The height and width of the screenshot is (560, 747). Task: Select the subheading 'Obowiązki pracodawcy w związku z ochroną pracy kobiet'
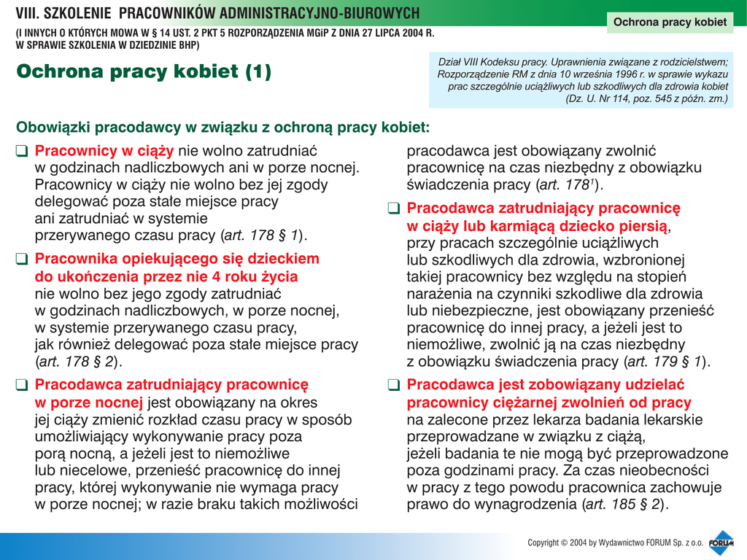(x=222, y=128)
